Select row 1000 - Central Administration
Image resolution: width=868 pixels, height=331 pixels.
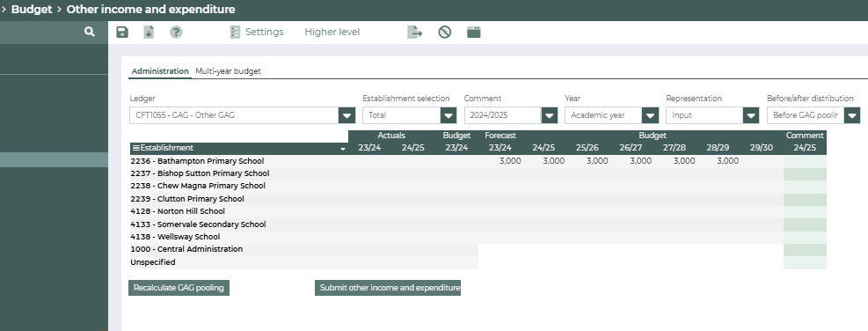coord(186,249)
